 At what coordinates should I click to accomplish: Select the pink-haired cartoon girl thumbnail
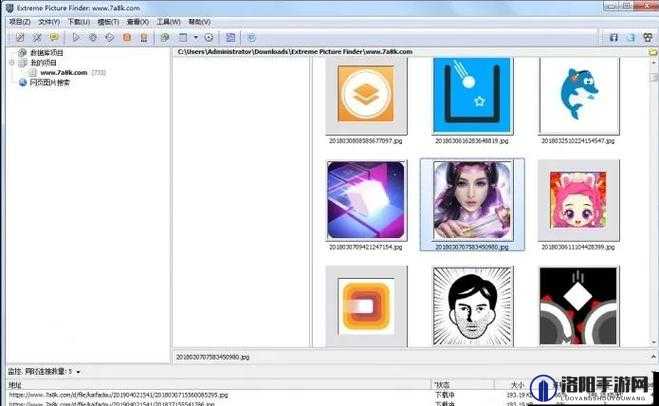point(578,200)
